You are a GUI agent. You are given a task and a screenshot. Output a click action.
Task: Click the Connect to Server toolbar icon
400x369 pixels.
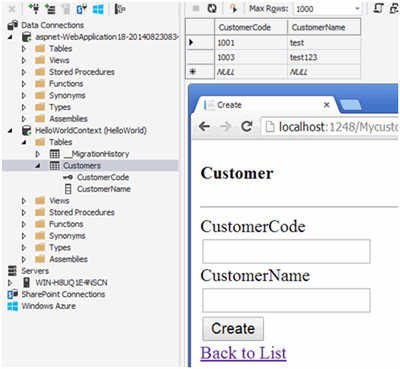(x=51, y=9)
